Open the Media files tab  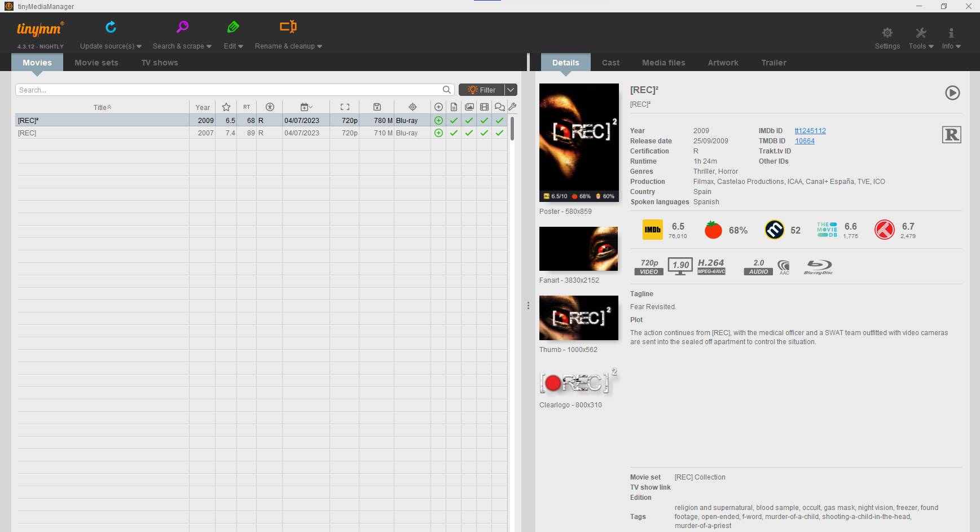663,63
